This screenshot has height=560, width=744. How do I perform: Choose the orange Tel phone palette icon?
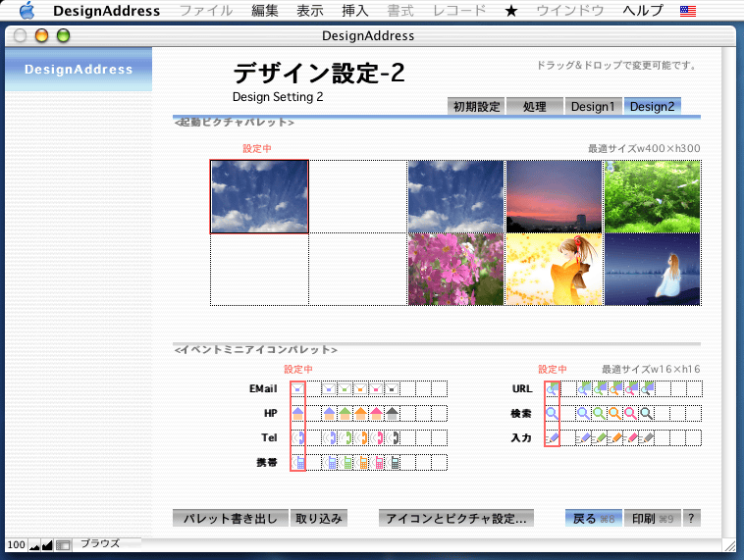[x=360, y=437]
